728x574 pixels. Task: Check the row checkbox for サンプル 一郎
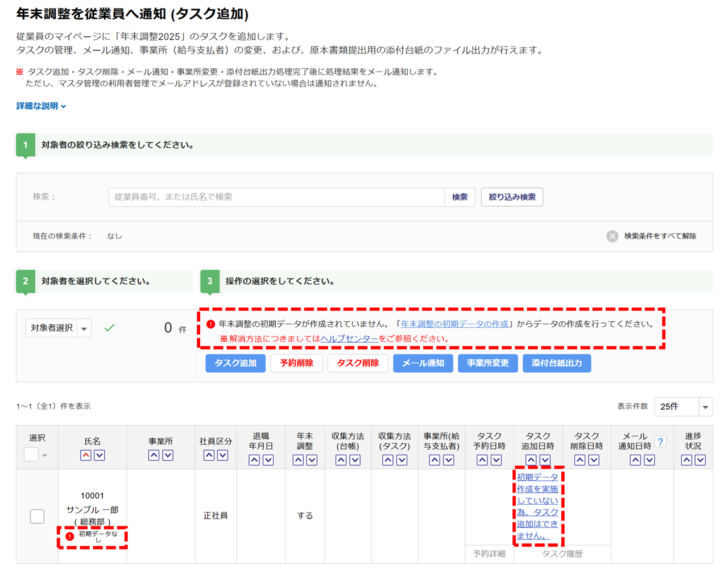(x=37, y=516)
